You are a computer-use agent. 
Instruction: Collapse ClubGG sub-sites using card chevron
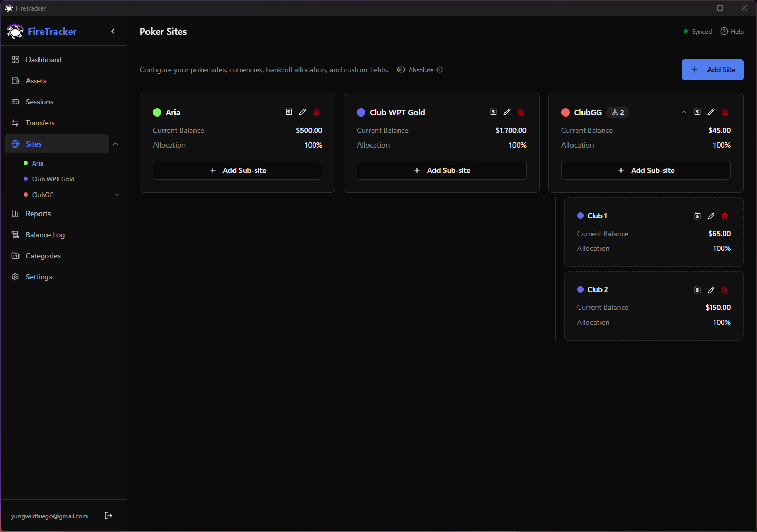(684, 112)
